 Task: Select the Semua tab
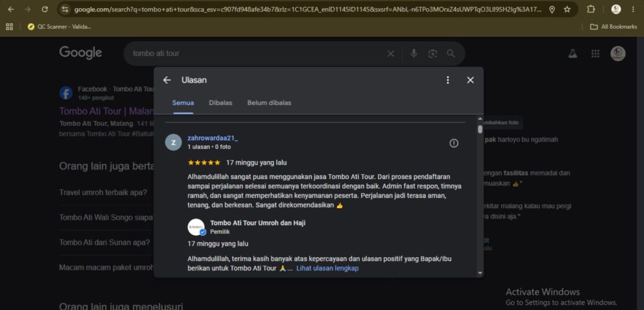(x=183, y=103)
